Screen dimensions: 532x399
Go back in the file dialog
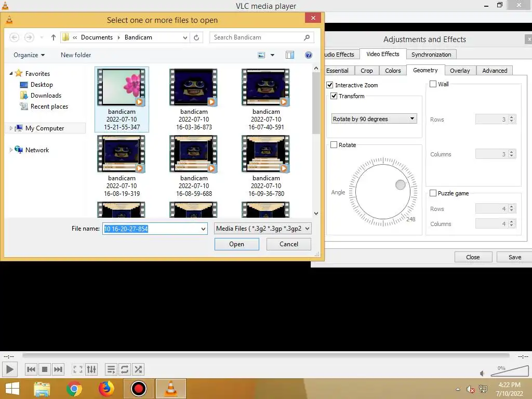click(x=14, y=37)
